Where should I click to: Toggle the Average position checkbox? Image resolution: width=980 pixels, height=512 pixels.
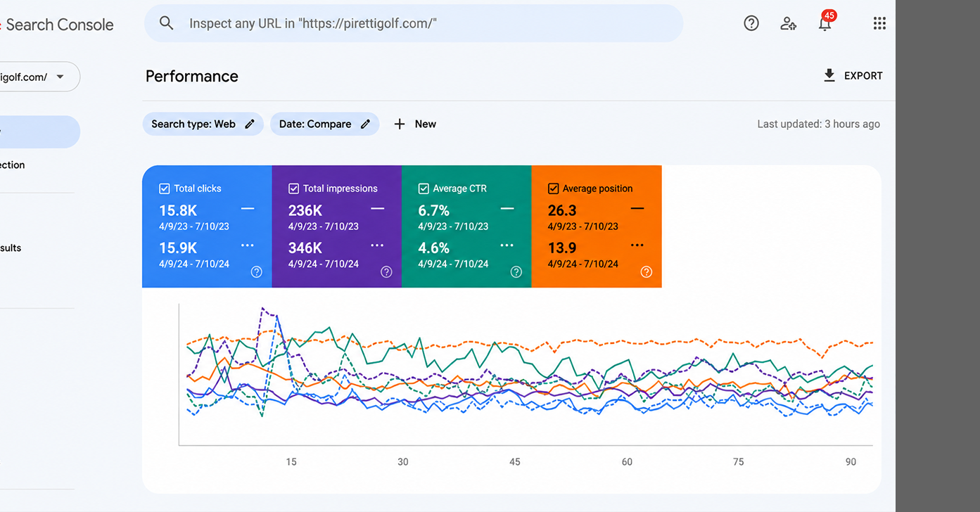554,188
